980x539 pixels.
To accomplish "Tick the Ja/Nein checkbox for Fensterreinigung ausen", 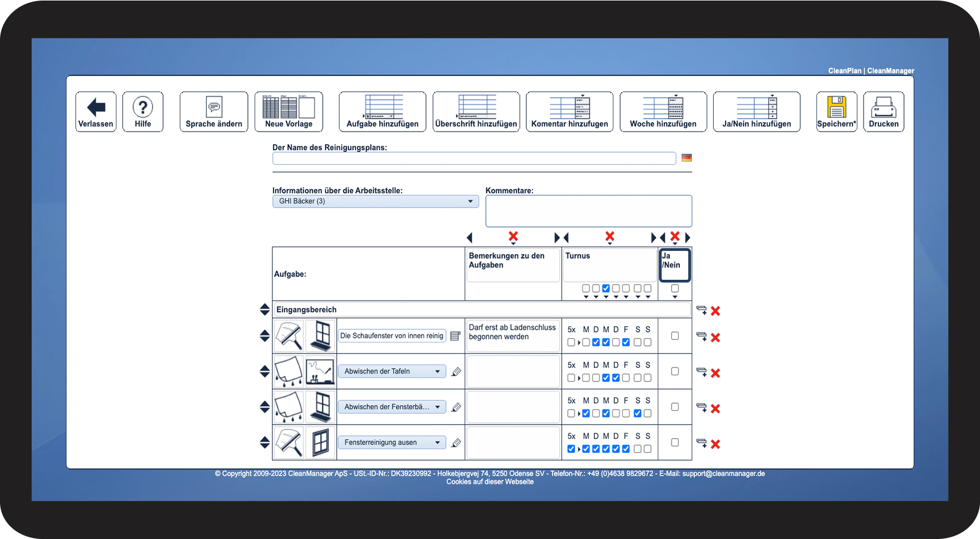I will click(x=674, y=442).
